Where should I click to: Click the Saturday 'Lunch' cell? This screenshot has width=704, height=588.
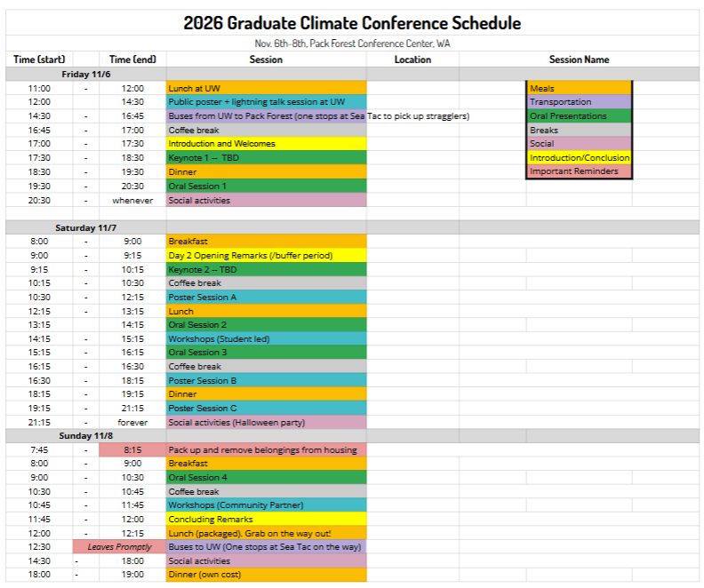tap(267, 311)
